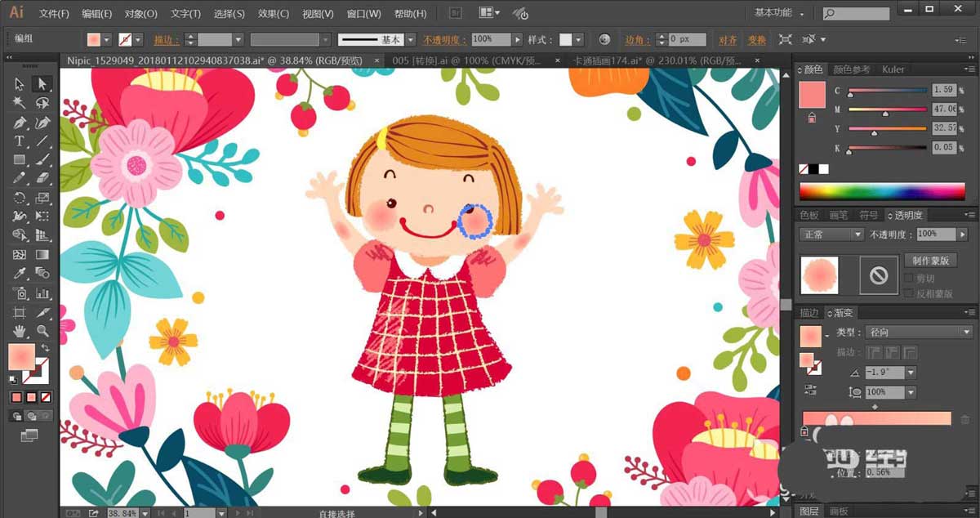Switch to the Kuler panel tab
This screenshot has width=980, height=518.
pos(893,70)
